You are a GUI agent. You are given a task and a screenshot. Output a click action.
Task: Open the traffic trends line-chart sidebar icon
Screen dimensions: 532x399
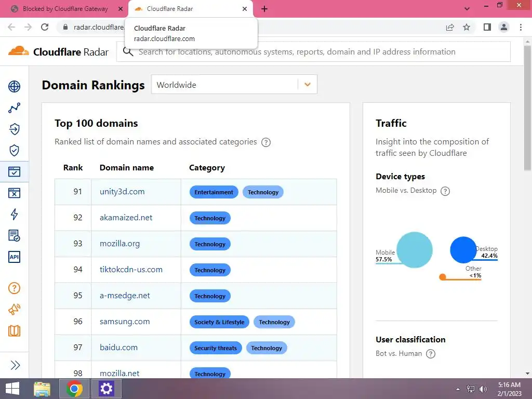point(14,108)
